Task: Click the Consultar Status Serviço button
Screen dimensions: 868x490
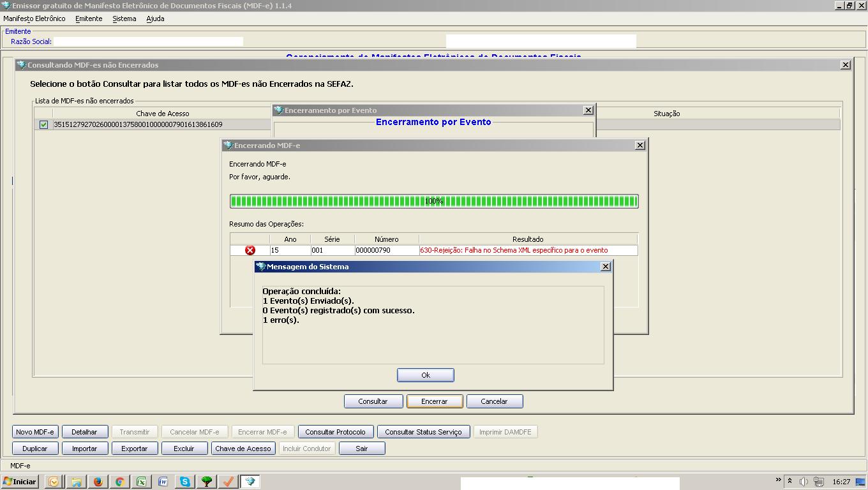Action: click(x=423, y=432)
